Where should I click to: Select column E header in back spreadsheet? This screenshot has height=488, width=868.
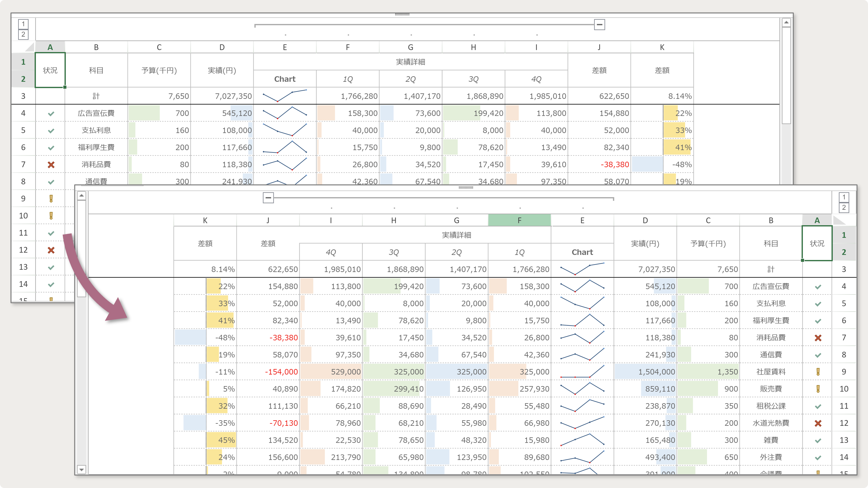click(x=285, y=47)
